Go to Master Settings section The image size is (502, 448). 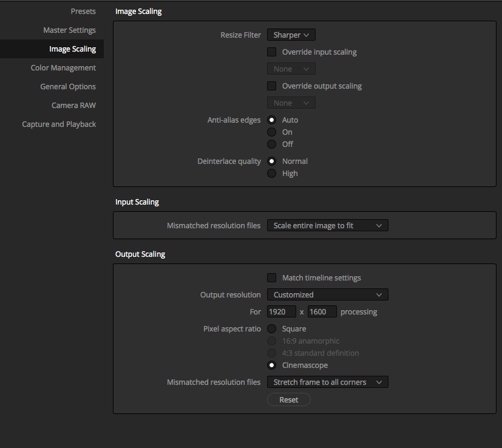pos(69,30)
